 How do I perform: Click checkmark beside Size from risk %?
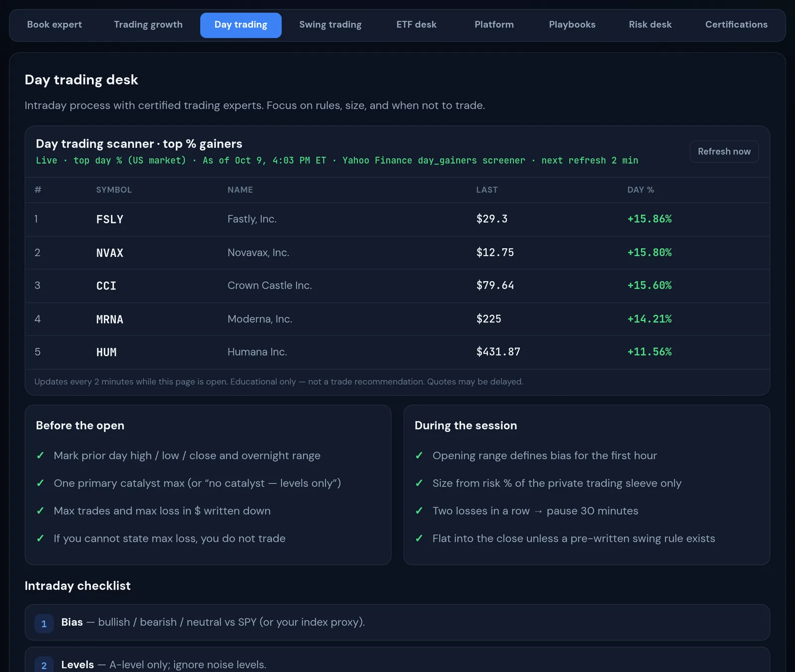tap(419, 483)
